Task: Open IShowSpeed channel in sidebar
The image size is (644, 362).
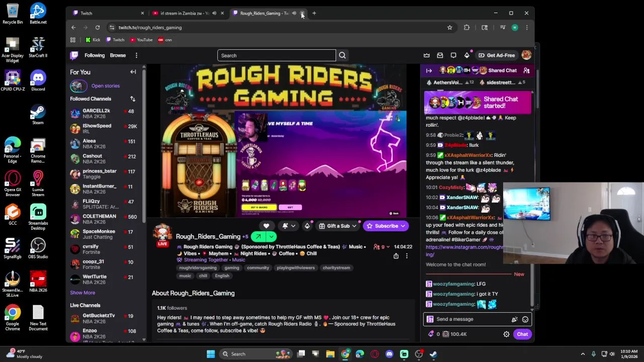Action: click(106, 129)
